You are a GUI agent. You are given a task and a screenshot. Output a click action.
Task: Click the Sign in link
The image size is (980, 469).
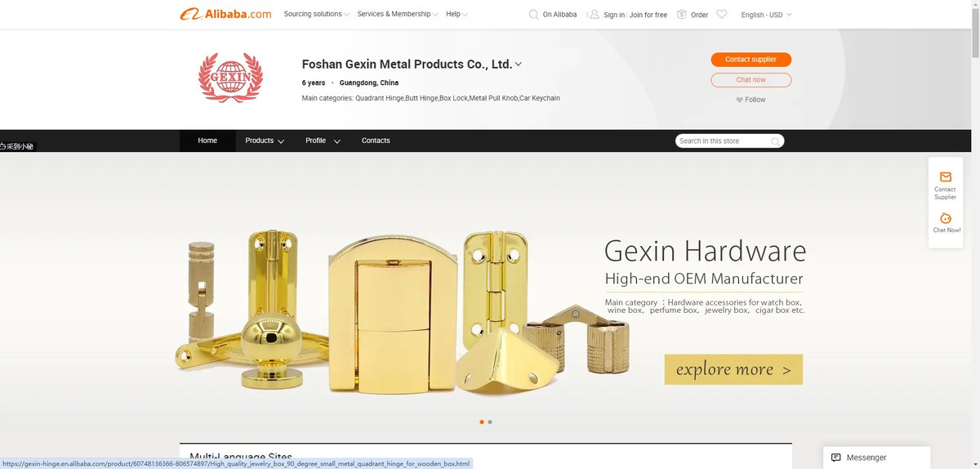coord(614,15)
